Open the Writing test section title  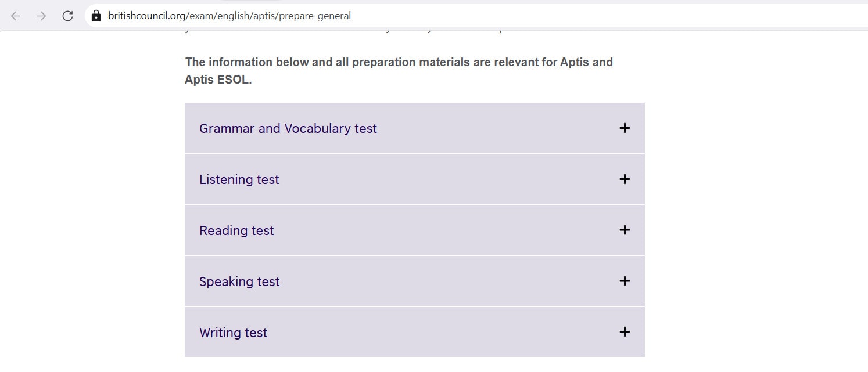coord(233,333)
